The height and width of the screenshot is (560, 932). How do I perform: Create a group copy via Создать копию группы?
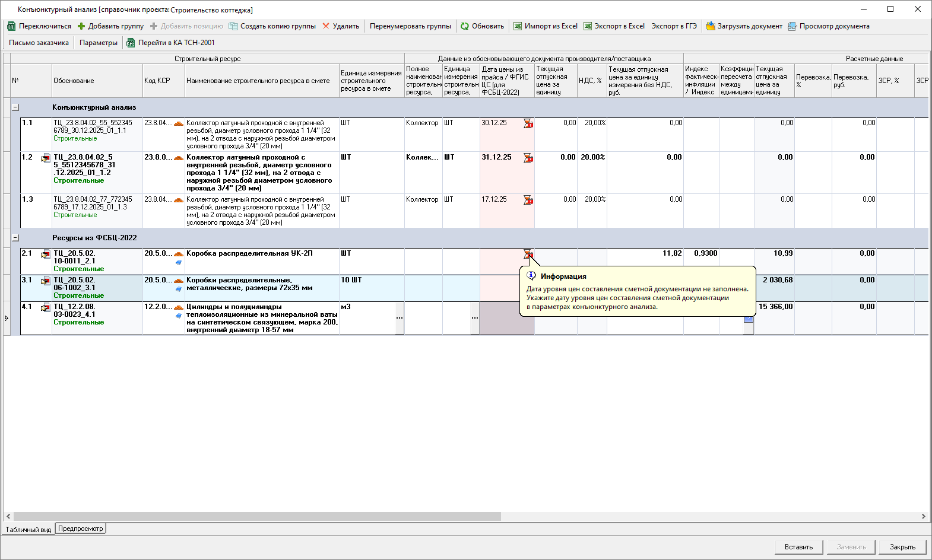[272, 26]
